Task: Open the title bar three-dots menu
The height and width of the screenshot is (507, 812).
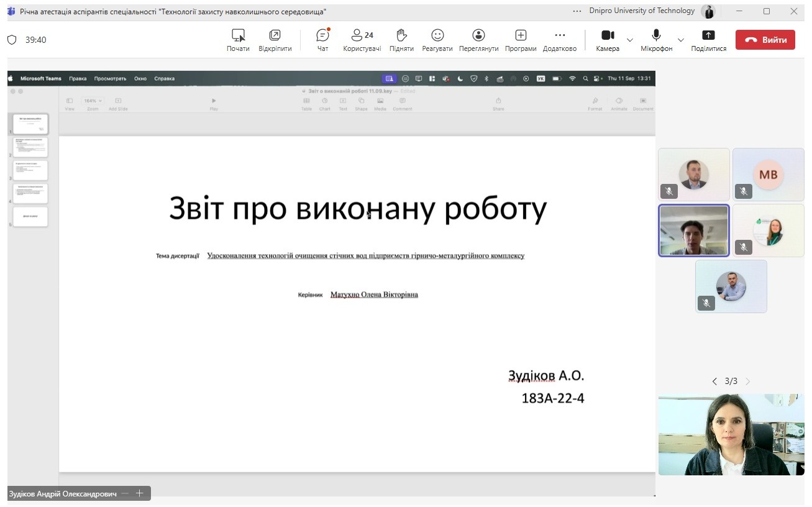Action: (x=577, y=11)
